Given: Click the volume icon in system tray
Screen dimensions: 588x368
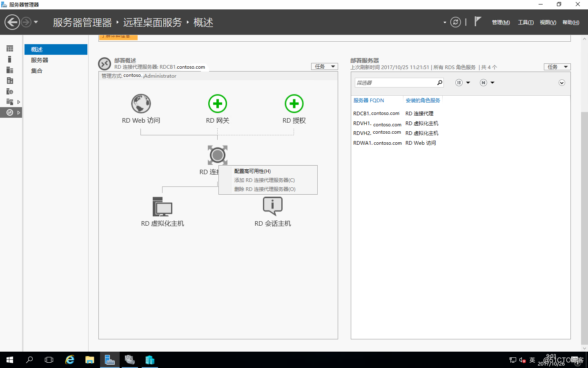Looking at the screenshot, I should click(522, 360).
